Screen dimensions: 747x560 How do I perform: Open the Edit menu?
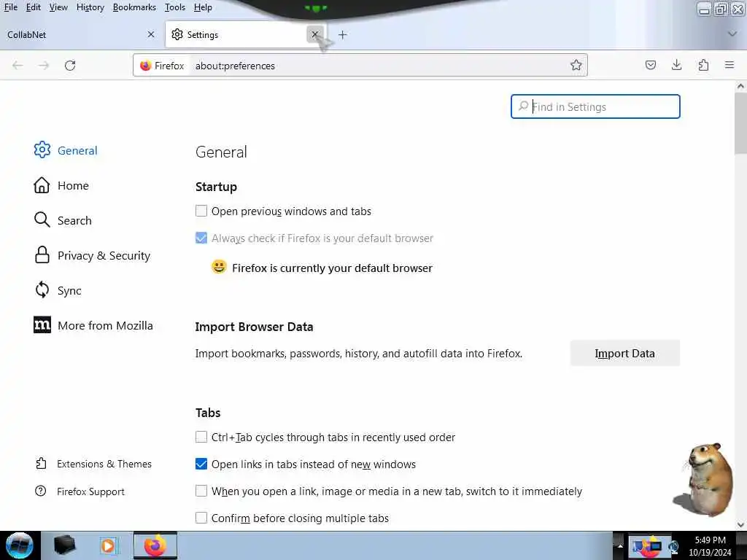coord(33,7)
